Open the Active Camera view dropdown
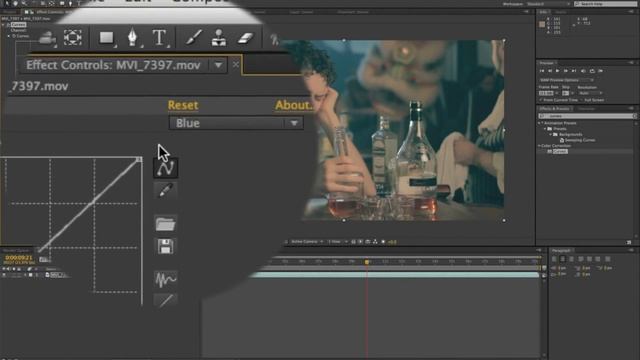The height and width of the screenshot is (360, 640). [307, 242]
